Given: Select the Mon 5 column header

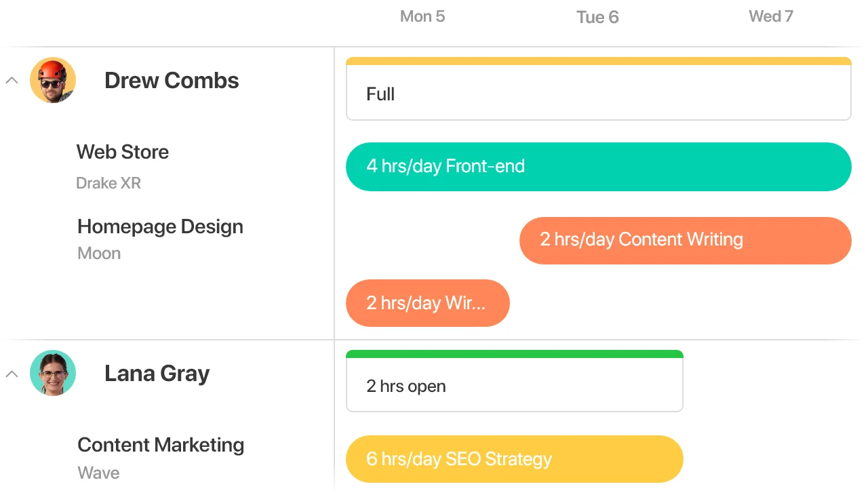Looking at the screenshot, I should tap(422, 16).
